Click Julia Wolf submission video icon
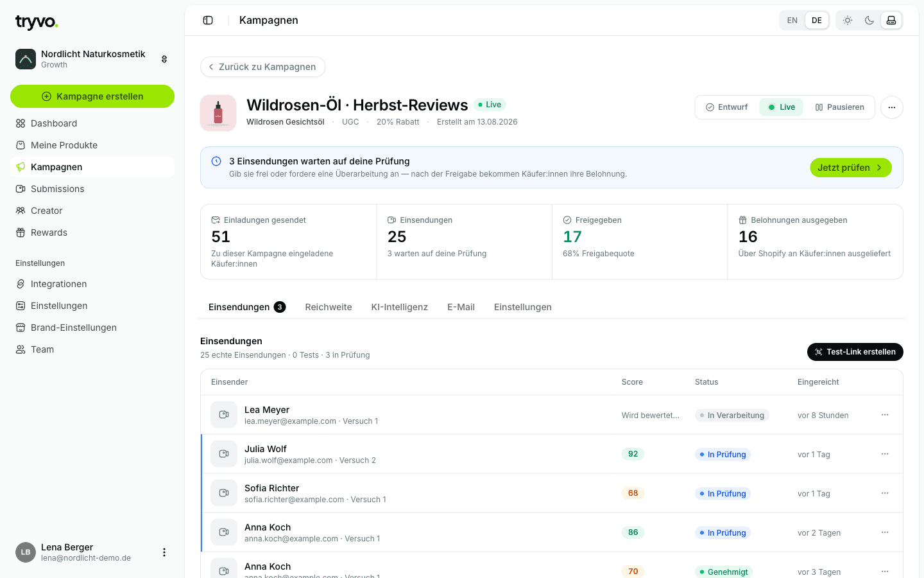This screenshot has width=924, height=578. point(224,454)
